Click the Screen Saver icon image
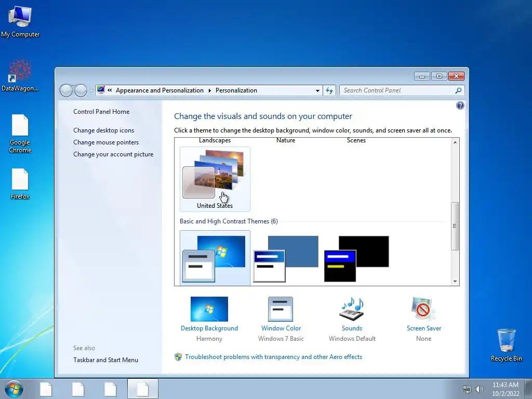 (x=423, y=309)
